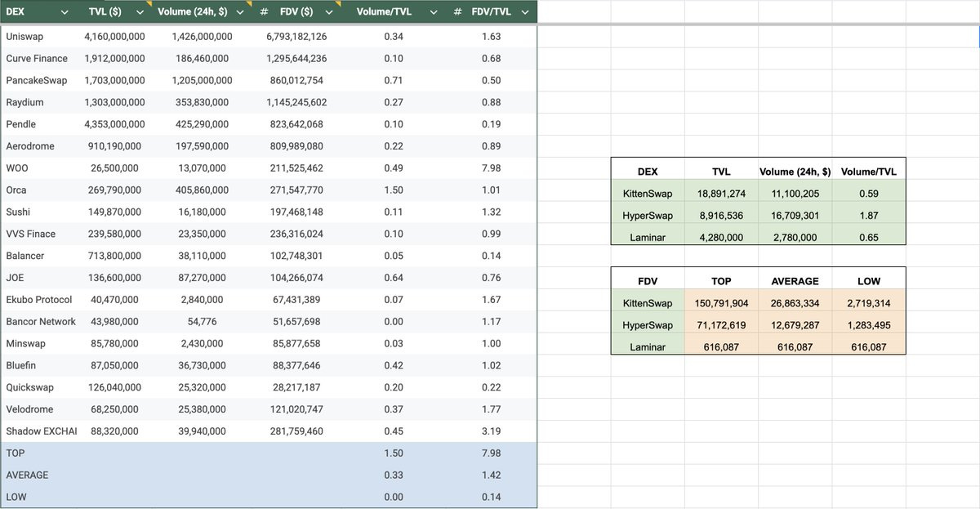
Task: Select the WOO cell
Action: 17,168
